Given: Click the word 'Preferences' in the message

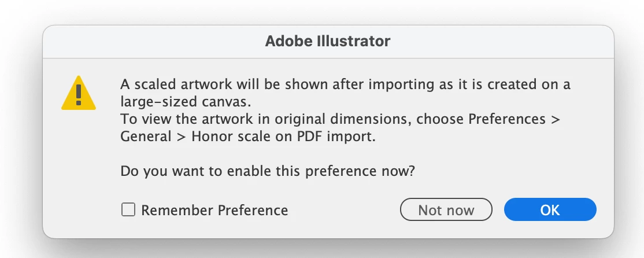Looking at the screenshot, I should click(x=506, y=119).
